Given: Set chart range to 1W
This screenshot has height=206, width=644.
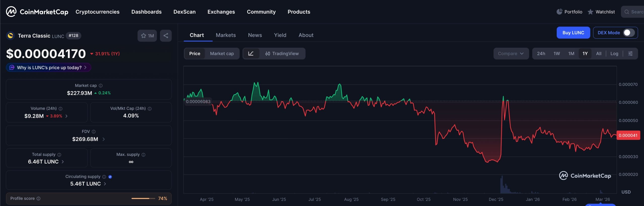Looking at the screenshot, I should coord(557,53).
